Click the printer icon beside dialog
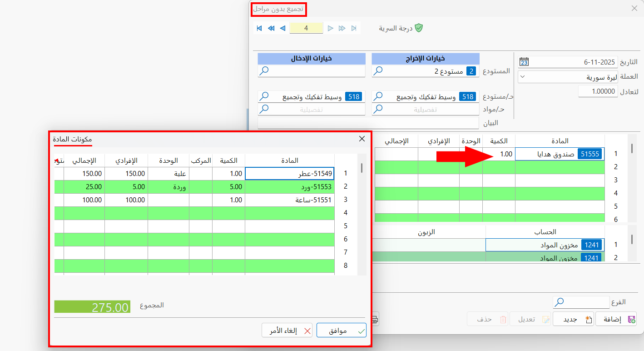The width and height of the screenshot is (644, 351). tap(375, 319)
